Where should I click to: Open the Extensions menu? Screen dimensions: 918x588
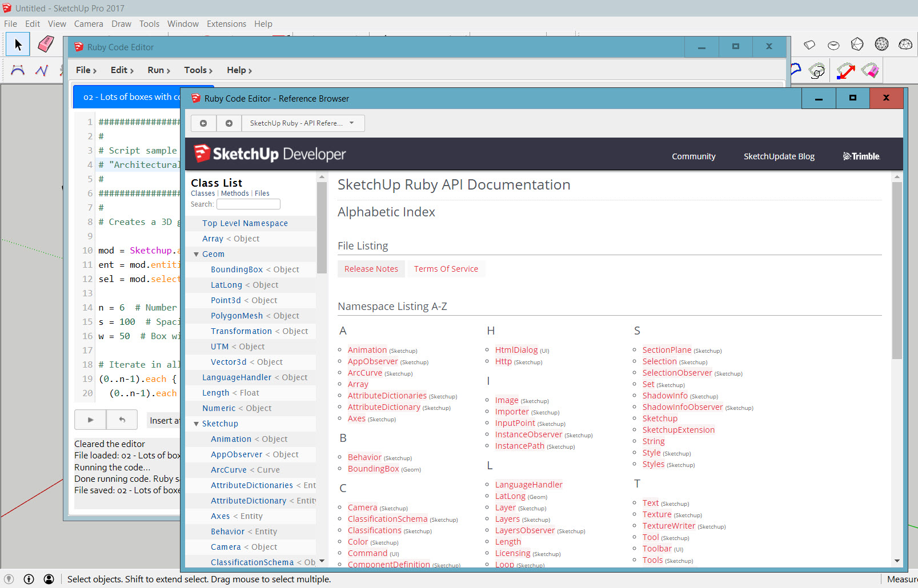(x=226, y=24)
